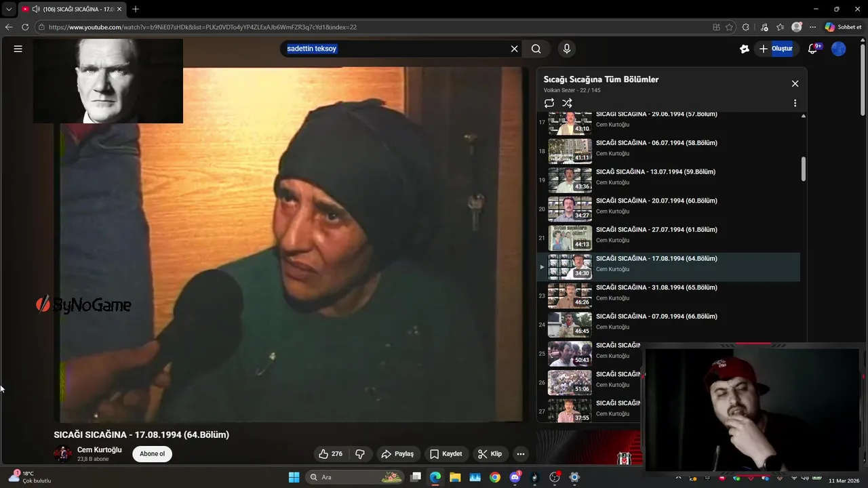Viewport: 868px width, 488px height.
Task: Click taskbar search box Ara
Action: (355, 477)
